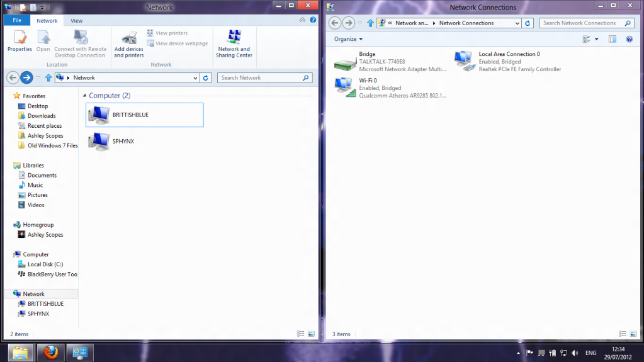644x362 pixels.
Task: Open the File ribbon tab
Action: (17, 21)
